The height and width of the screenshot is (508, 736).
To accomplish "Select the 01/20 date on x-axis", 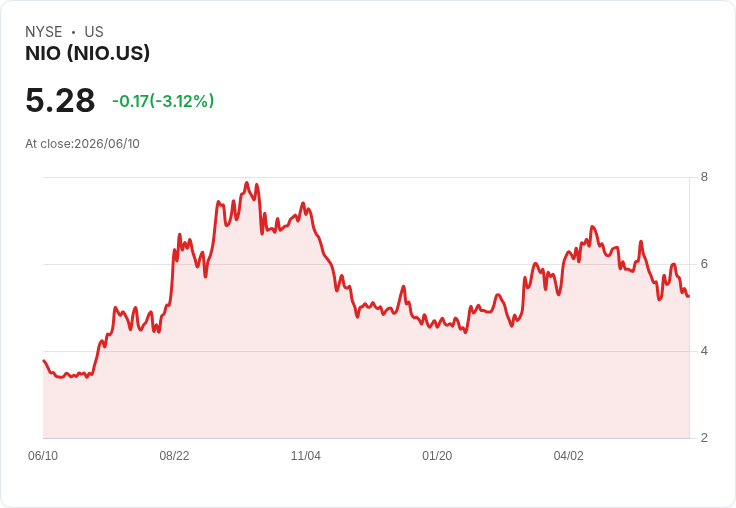I will point(437,455).
